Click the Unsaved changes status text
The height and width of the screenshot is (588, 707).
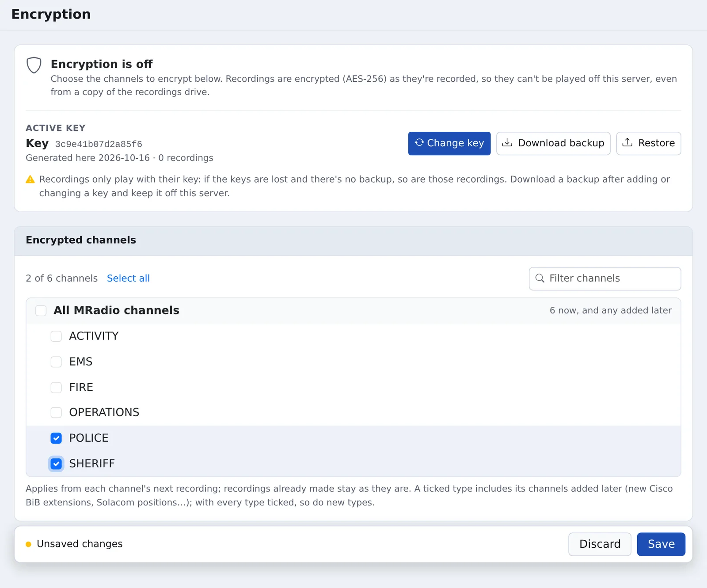click(80, 544)
